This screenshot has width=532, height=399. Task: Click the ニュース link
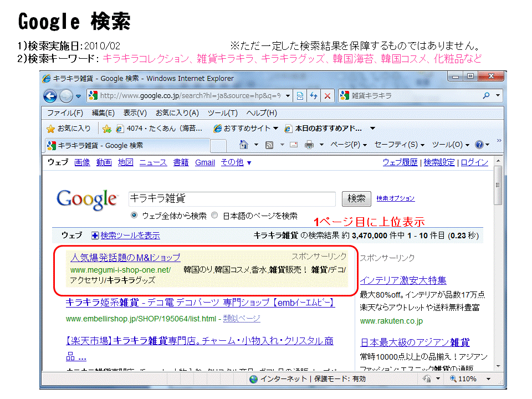pyautogui.click(x=153, y=162)
